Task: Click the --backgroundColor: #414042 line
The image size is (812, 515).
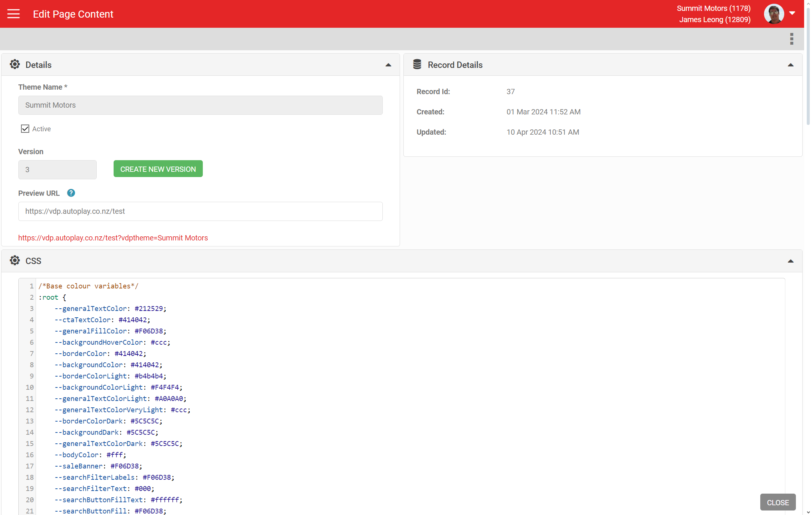Action: point(108,365)
